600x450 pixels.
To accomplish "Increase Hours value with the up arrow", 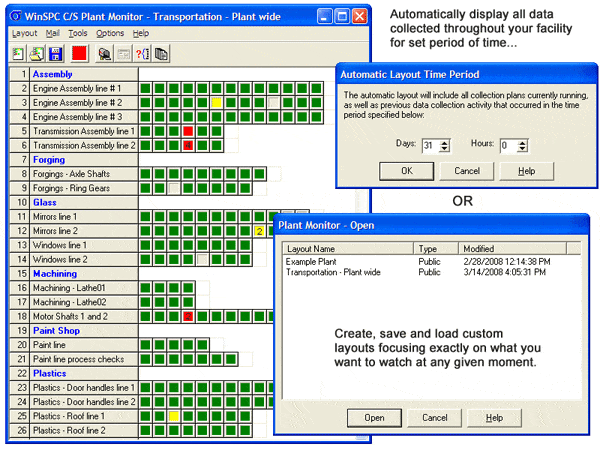I will (521, 141).
